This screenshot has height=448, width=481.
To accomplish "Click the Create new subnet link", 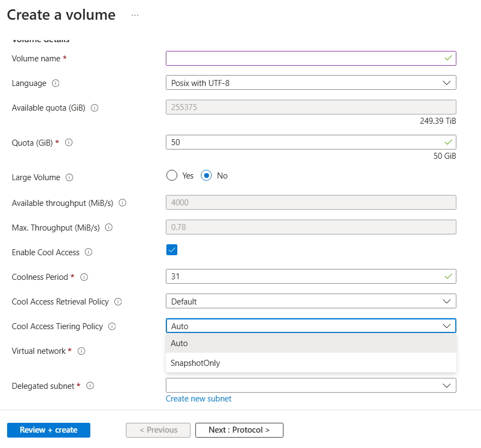I will [x=199, y=399].
